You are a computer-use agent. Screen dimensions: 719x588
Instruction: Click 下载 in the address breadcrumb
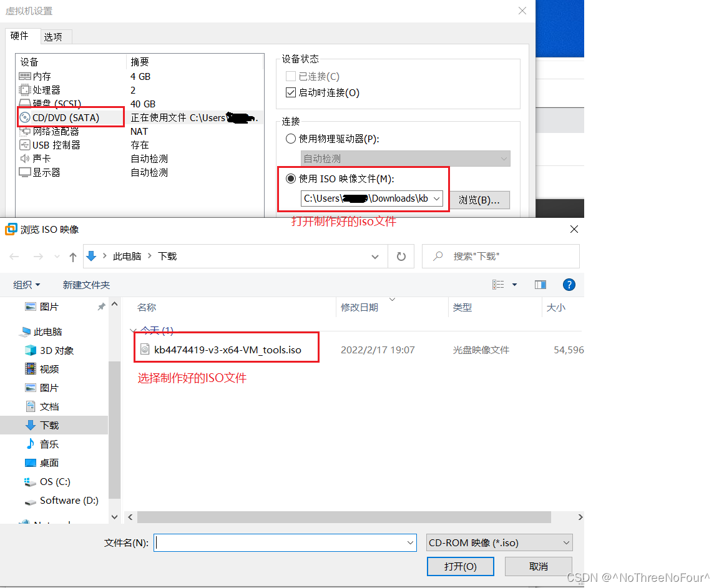coord(167,257)
